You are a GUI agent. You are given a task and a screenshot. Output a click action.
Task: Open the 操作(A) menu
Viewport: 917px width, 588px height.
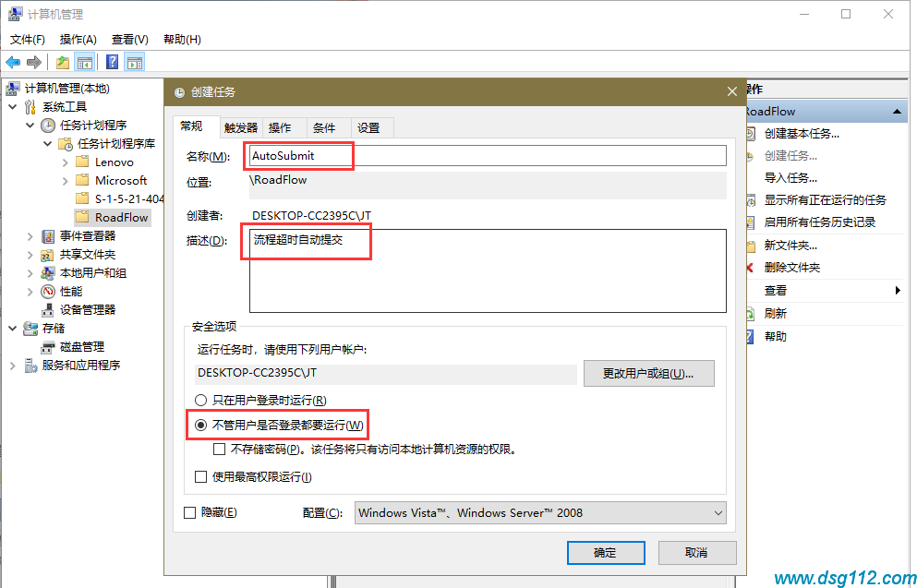78,39
